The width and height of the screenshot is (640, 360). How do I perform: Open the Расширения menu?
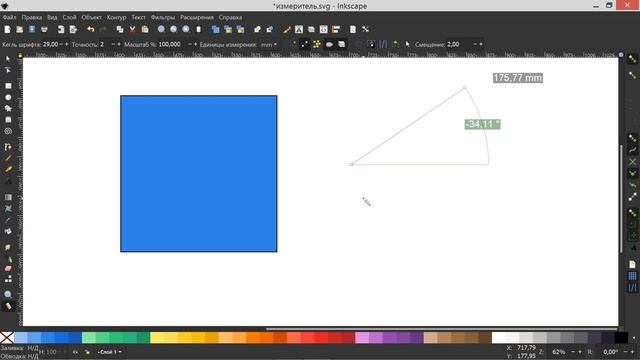click(x=197, y=17)
